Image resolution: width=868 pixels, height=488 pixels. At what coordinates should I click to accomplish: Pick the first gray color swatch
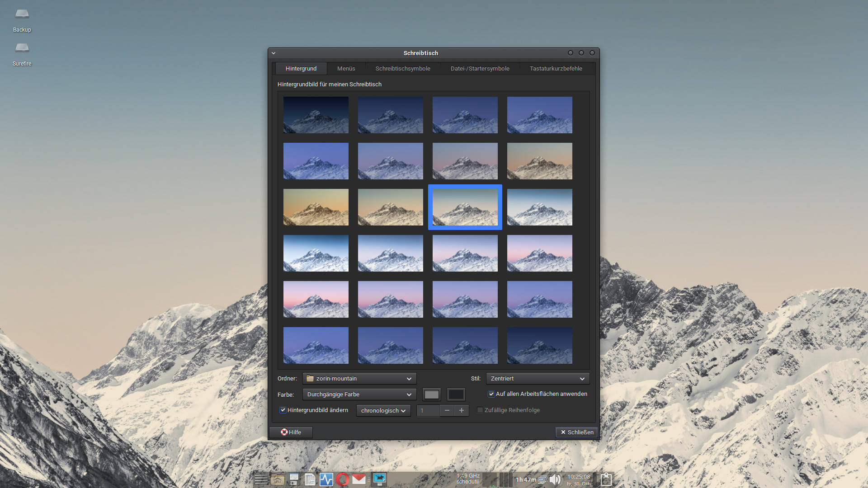pyautogui.click(x=431, y=394)
